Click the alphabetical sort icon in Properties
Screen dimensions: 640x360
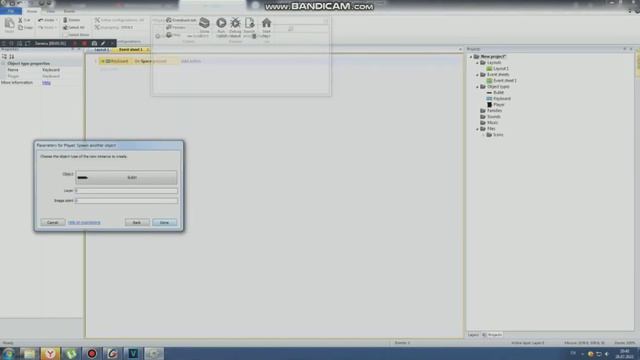pos(12,56)
